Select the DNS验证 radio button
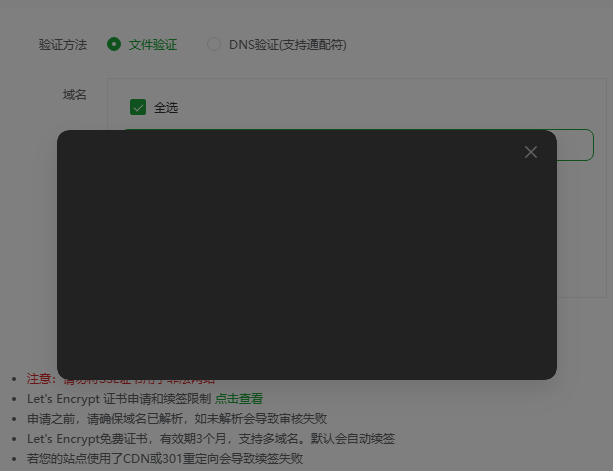 214,44
